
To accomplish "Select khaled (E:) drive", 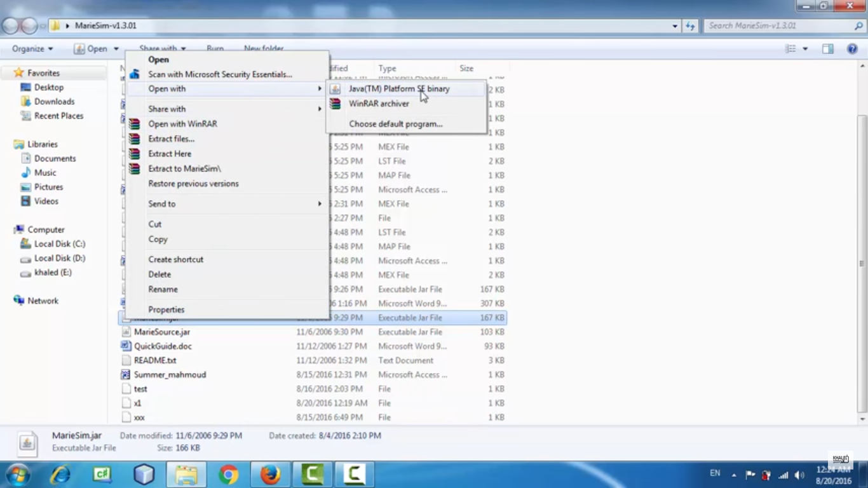I will [x=53, y=273].
